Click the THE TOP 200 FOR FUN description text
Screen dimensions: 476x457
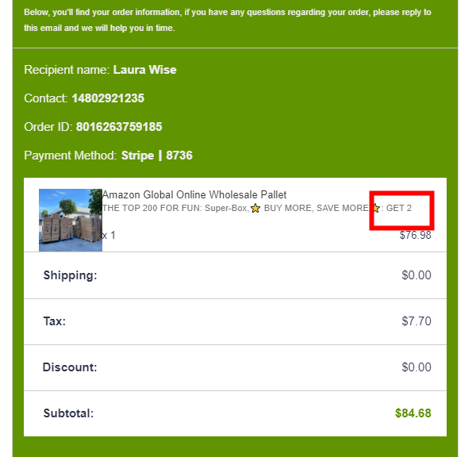tap(175, 209)
